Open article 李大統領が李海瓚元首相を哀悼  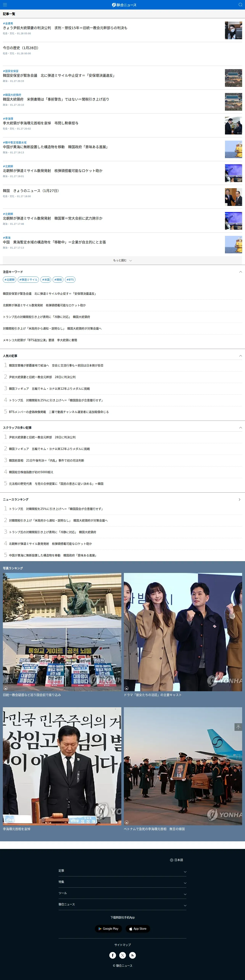[41, 123]
